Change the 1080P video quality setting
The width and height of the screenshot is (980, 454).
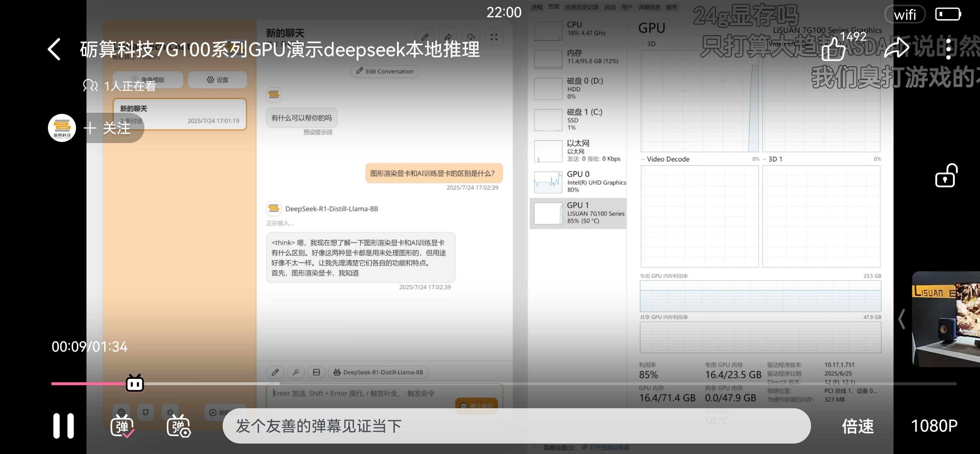pos(934,426)
